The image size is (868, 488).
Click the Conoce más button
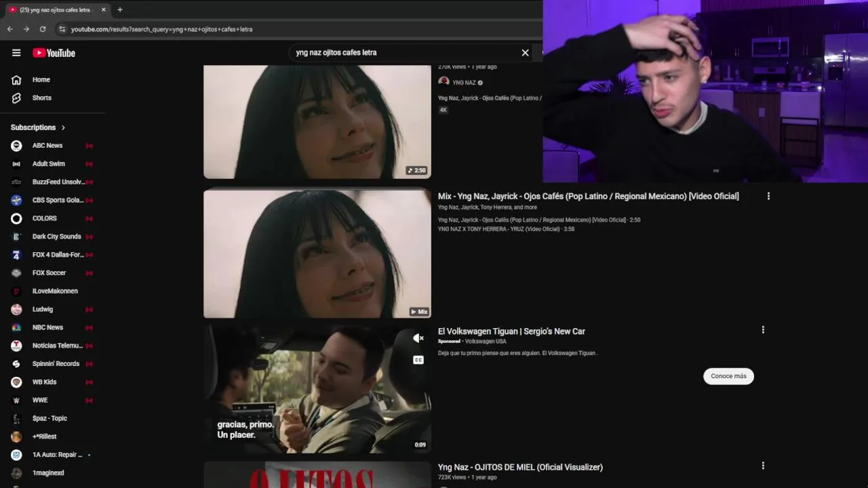(728, 376)
